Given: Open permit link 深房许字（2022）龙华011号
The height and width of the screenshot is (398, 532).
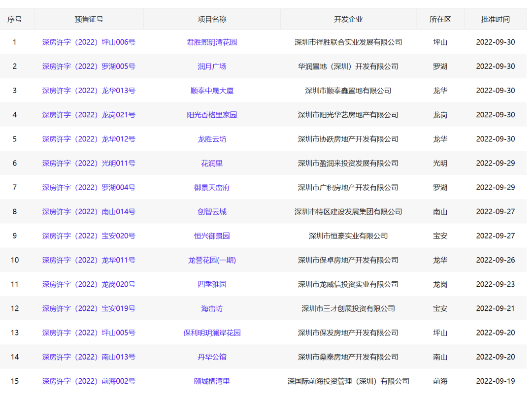Looking at the screenshot, I should 89,260.
